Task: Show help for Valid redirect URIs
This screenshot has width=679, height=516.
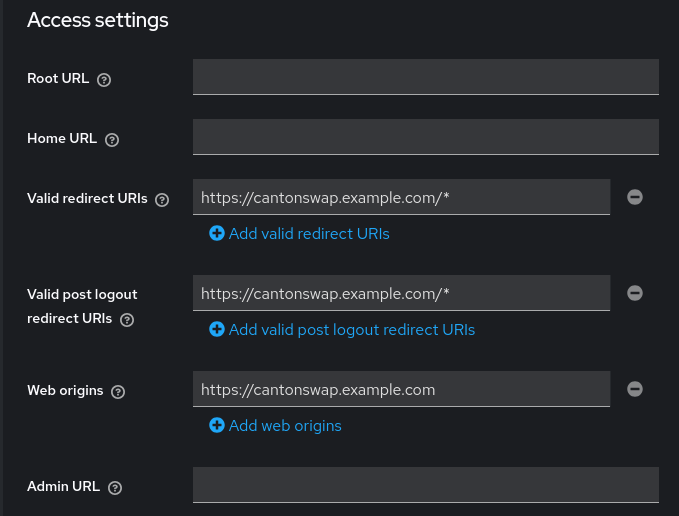Action: coord(162,200)
